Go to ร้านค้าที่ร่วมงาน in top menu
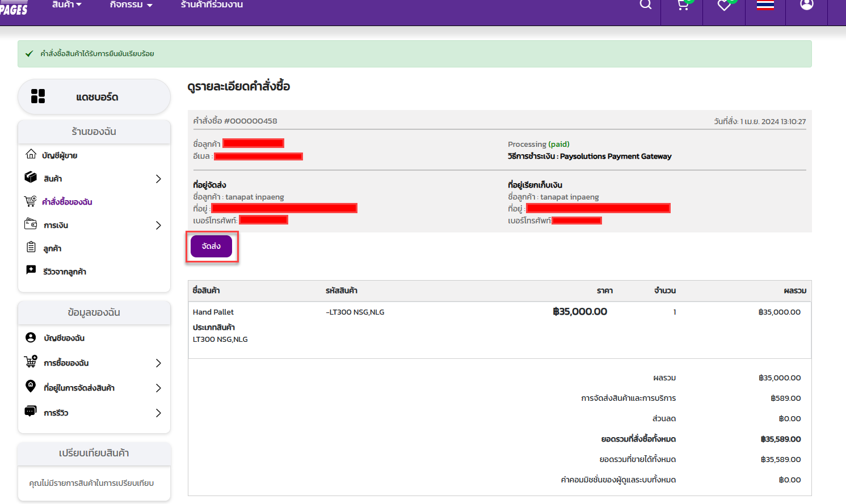 [x=212, y=5]
